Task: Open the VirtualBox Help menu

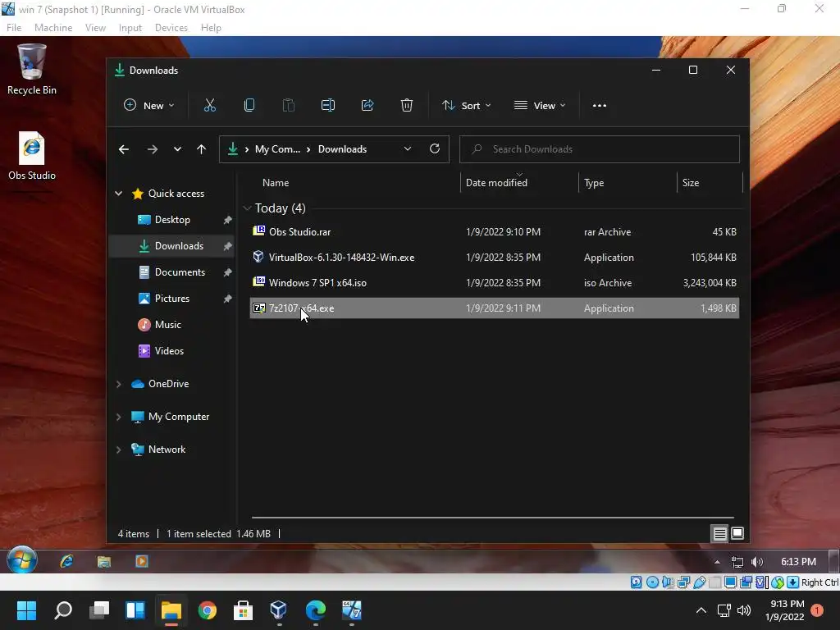Action: pos(211,28)
